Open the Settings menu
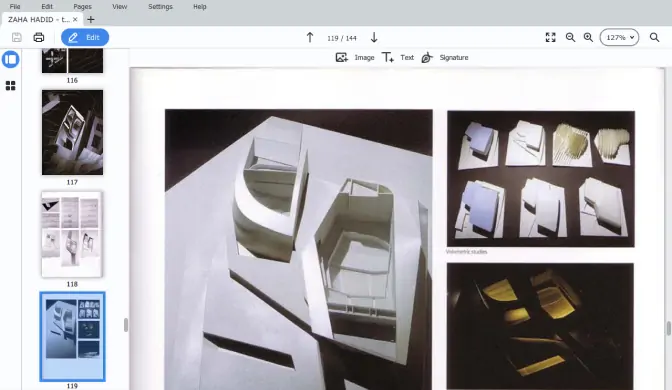 coord(160,6)
